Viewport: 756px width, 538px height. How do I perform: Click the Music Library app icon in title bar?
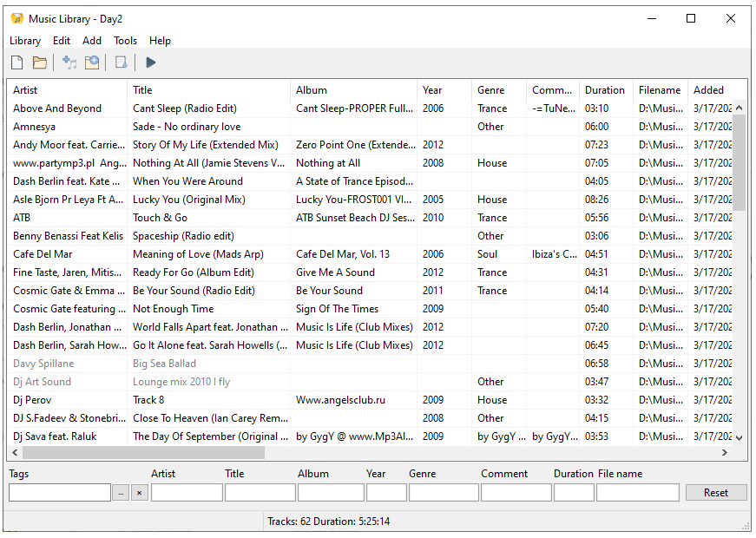coord(16,18)
